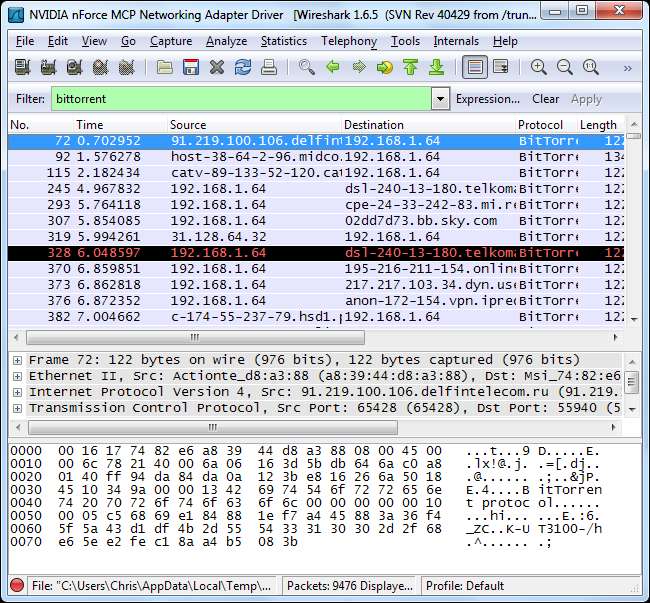The width and height of the screenshot is (650, 603).
Task: Select packet 115 at time 2.182434
Action: tap(315, 173)
